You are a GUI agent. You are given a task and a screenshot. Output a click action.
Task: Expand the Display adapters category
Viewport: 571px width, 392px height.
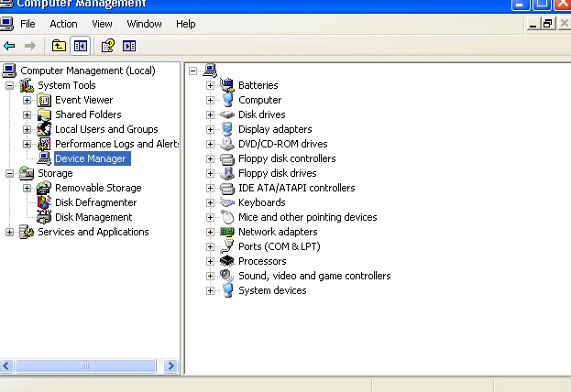210,129
